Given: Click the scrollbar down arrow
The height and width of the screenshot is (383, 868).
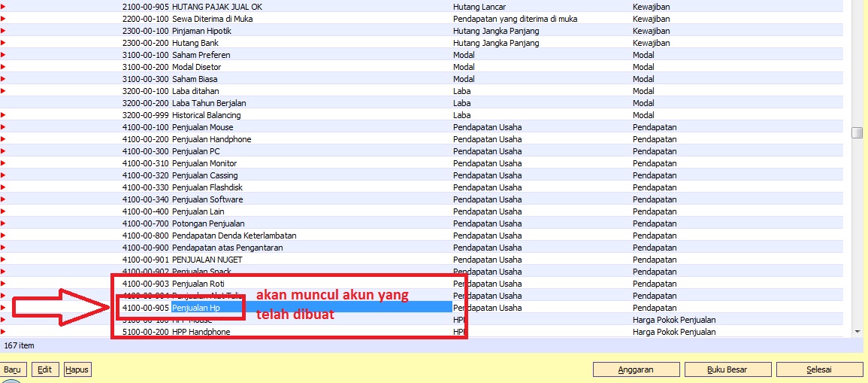Looking at the screenshot, I should click(856, 331).
